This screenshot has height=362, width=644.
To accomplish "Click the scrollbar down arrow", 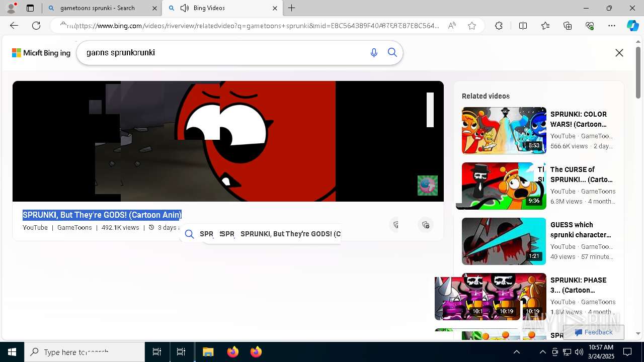I will click(x=638, y=333).
